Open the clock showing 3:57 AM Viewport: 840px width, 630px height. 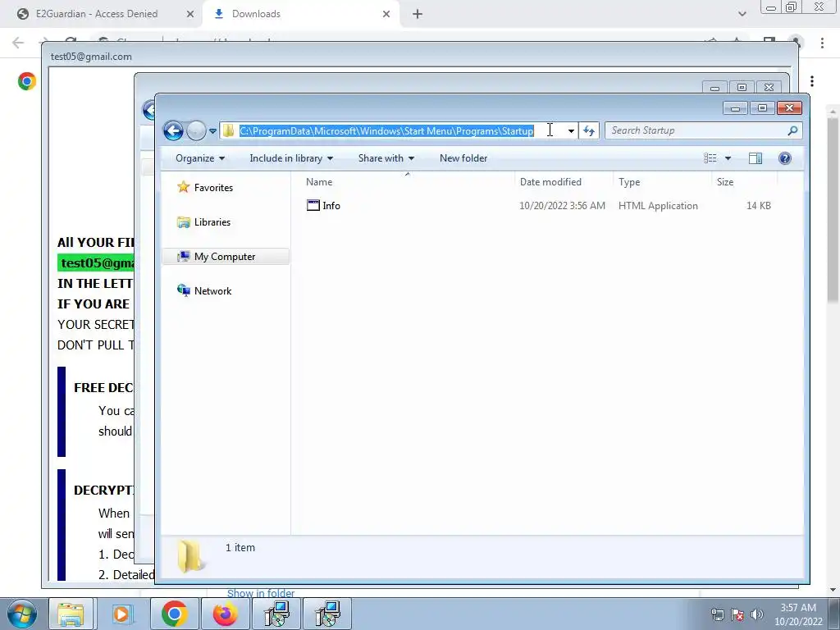(798, 614)
